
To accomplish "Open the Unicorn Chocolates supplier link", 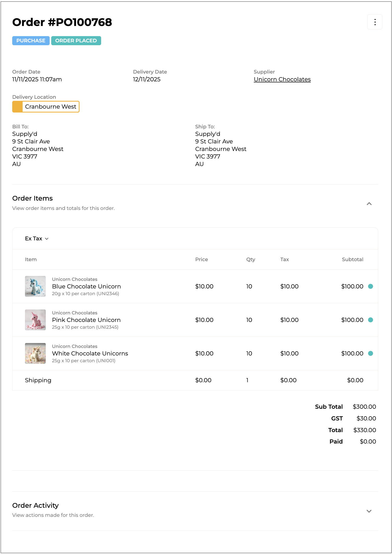I will pos(282,80).
